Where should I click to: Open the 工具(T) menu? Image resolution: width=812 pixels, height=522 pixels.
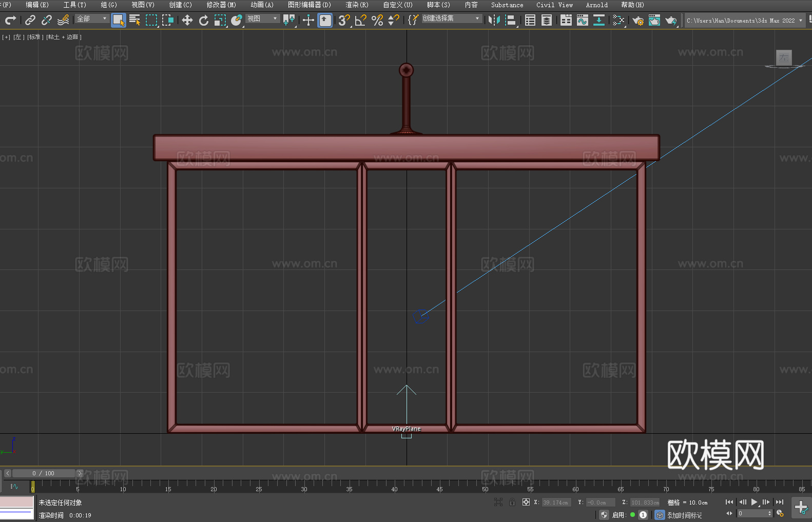74,5
